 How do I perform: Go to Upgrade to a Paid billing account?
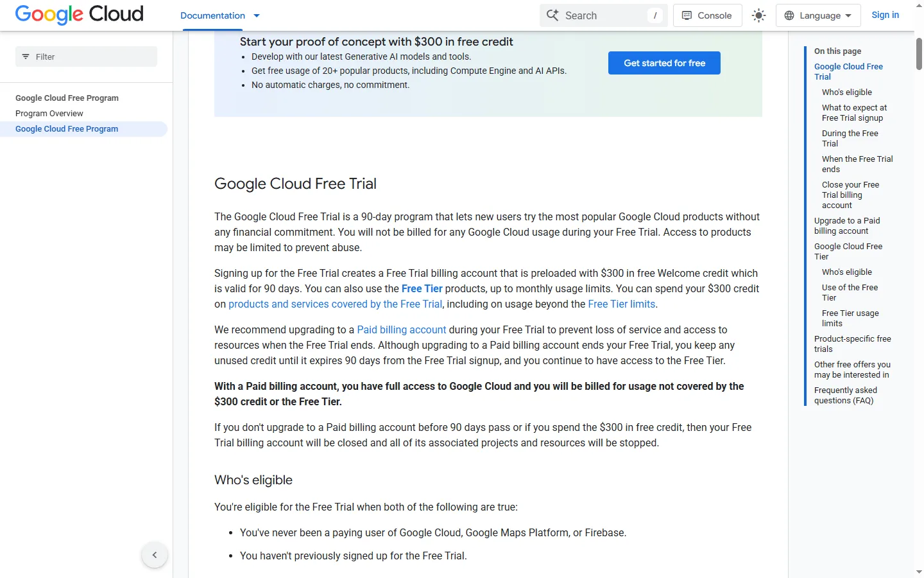(847, 226)
